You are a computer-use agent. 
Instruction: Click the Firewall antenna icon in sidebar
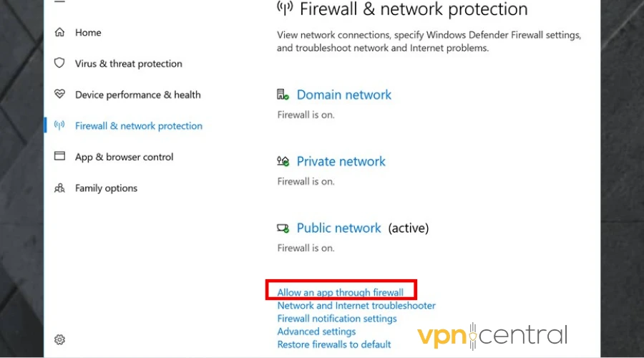(x=59, y=125)
